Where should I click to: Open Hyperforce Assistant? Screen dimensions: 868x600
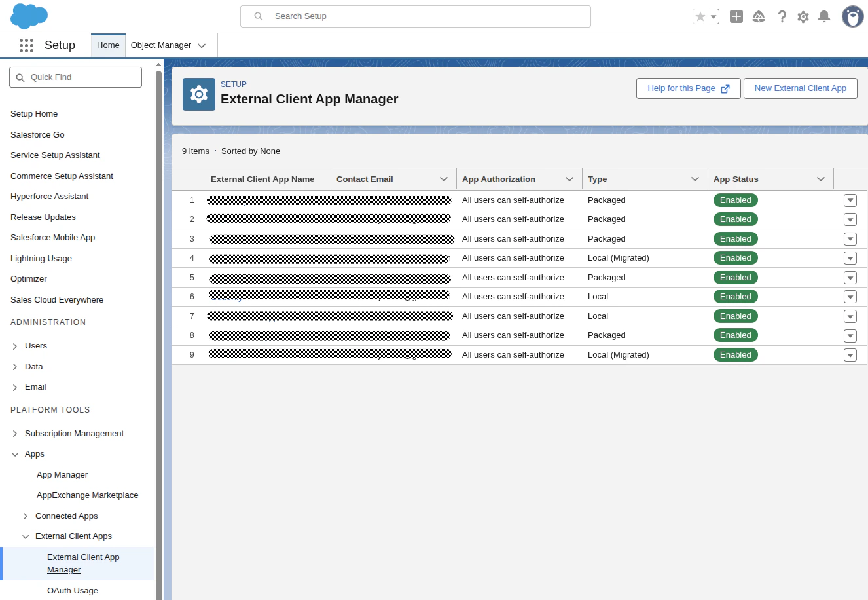[49, 197]
